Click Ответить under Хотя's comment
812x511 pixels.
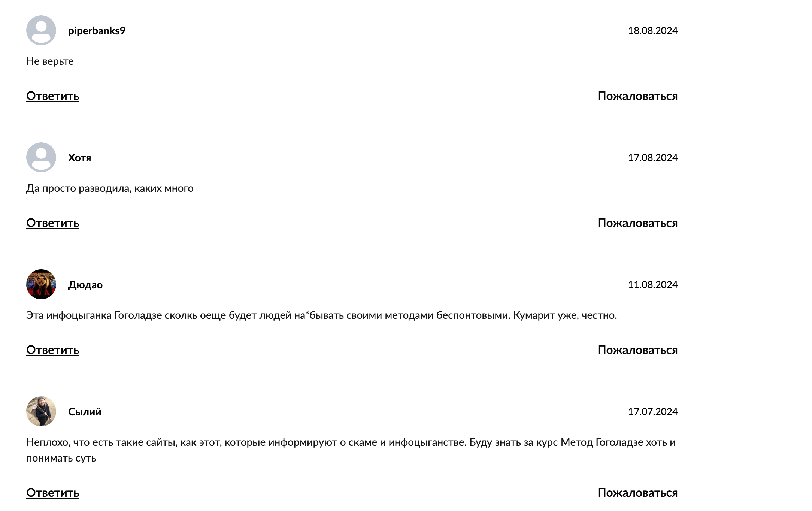point(53,223)
